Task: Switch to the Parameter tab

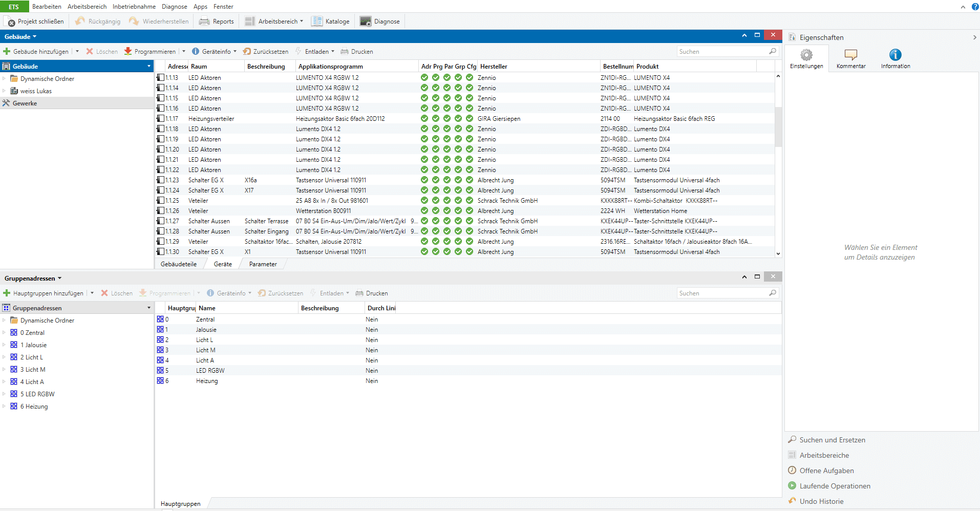Action: pyautogui.click(x=263, y=264)
